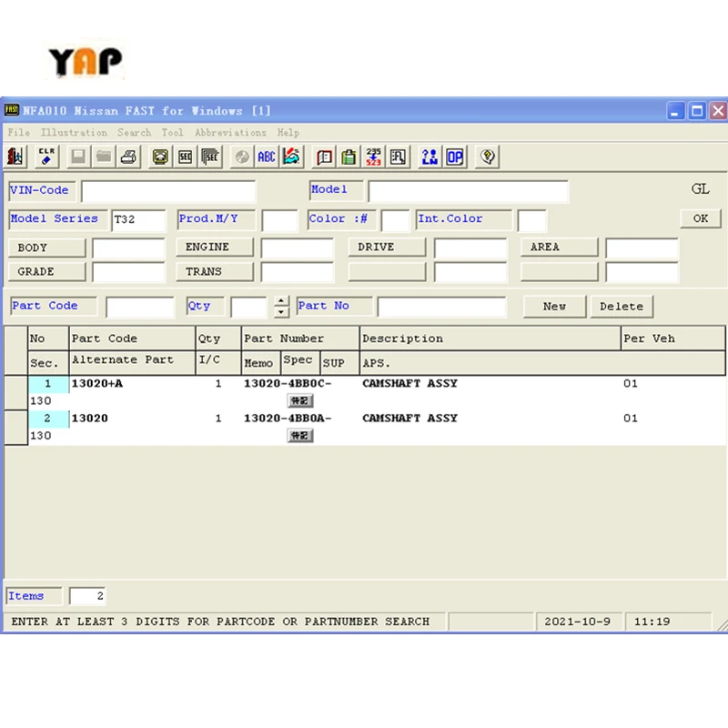
Task: Click the single SEC section icon
Action: coord(186,157)
